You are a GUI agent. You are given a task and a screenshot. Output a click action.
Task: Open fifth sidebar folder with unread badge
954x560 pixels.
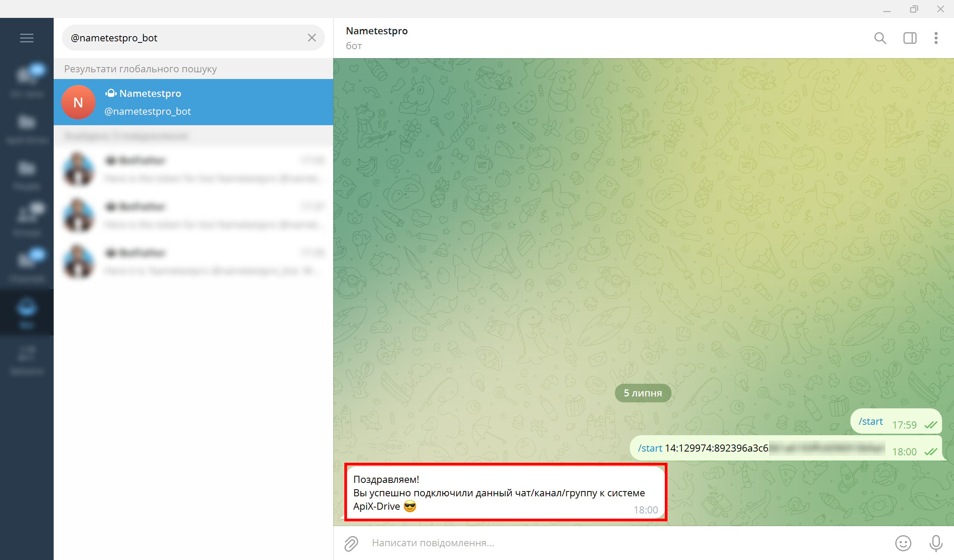[x=26, y=266]
